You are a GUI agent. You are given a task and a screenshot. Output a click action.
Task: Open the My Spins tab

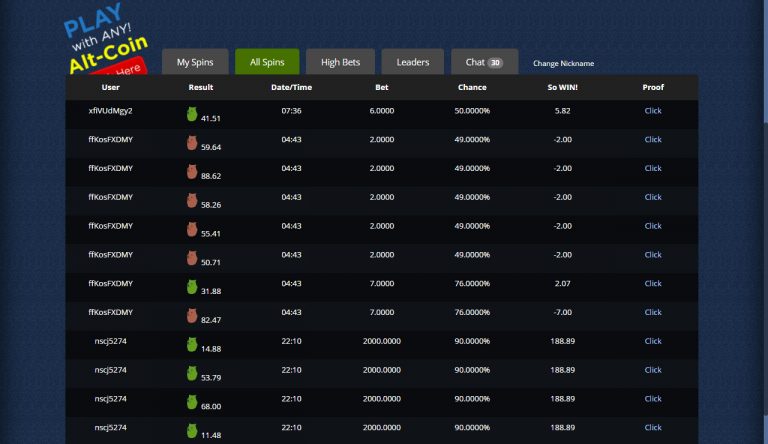point(195,62)
